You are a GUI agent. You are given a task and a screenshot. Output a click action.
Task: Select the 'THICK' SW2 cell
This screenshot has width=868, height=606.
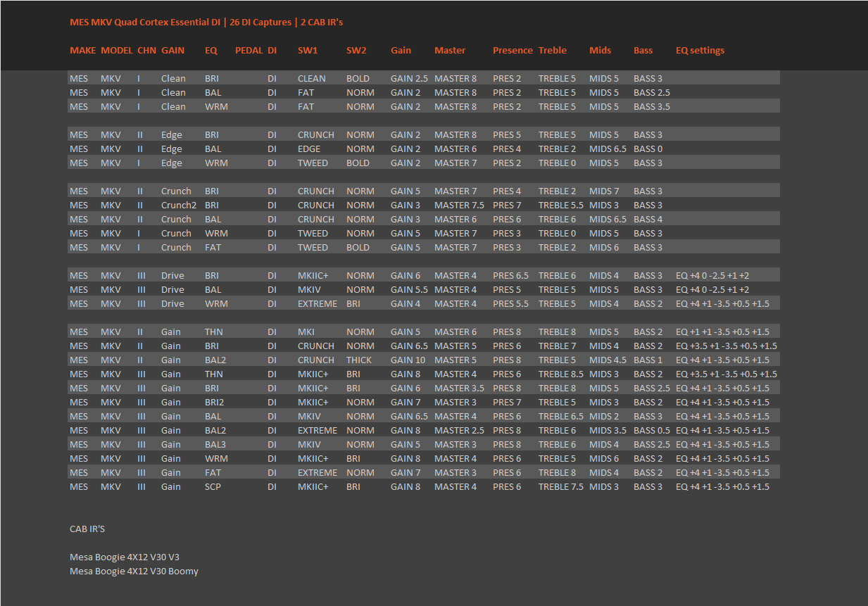tap(359, 360)
